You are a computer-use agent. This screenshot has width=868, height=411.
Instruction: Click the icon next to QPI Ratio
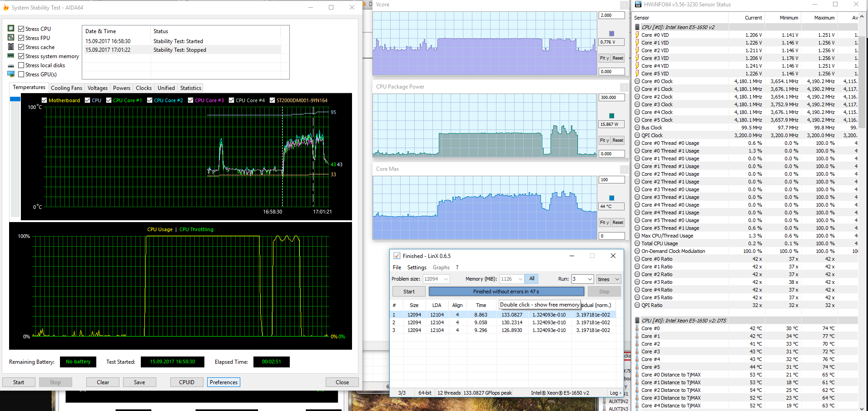[x=637, y=305]
